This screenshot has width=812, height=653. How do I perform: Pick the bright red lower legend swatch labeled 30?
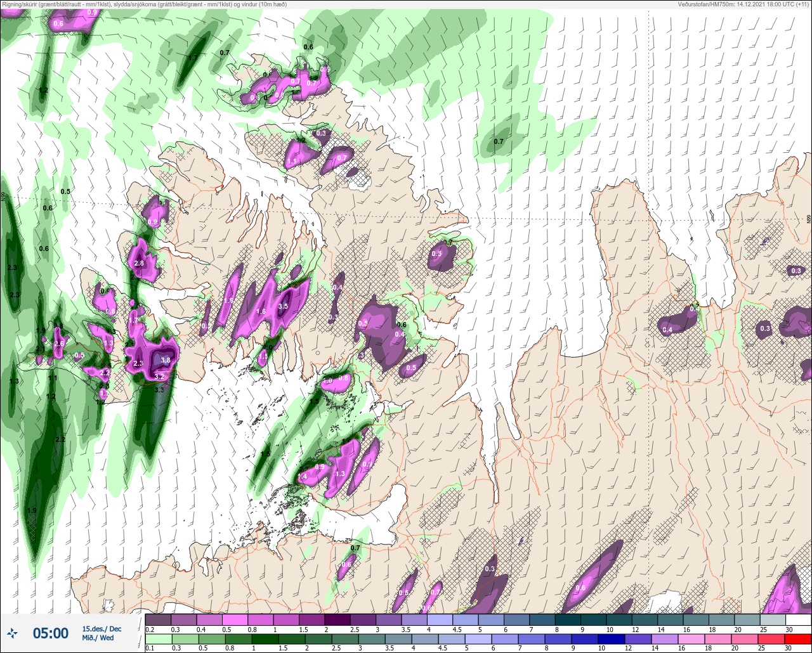click(x=798, y=638)
